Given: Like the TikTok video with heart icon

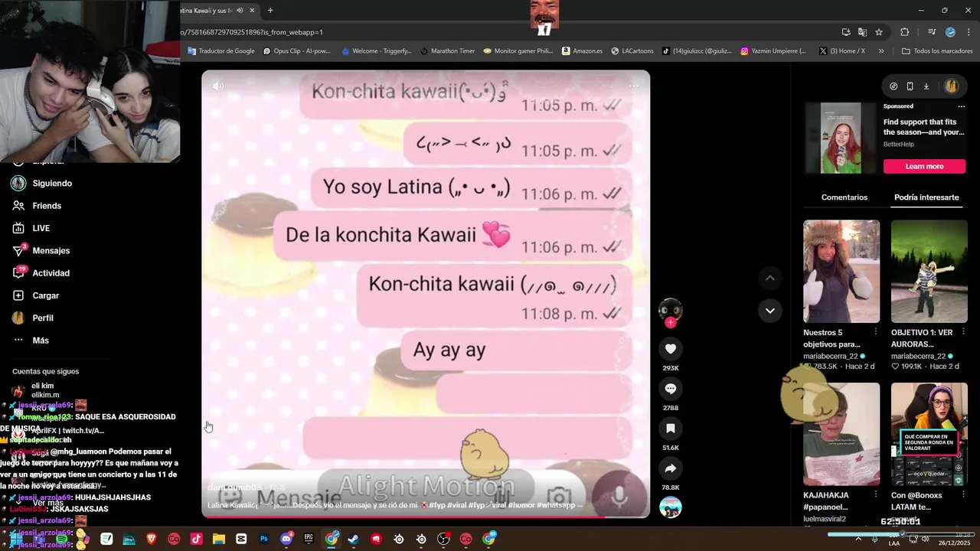Looking at the screenshot, I should pos(670,349).
